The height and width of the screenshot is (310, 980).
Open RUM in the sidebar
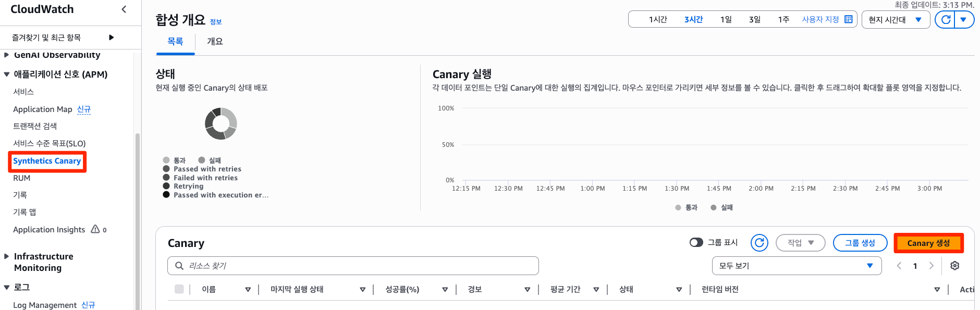click(22, 178)
